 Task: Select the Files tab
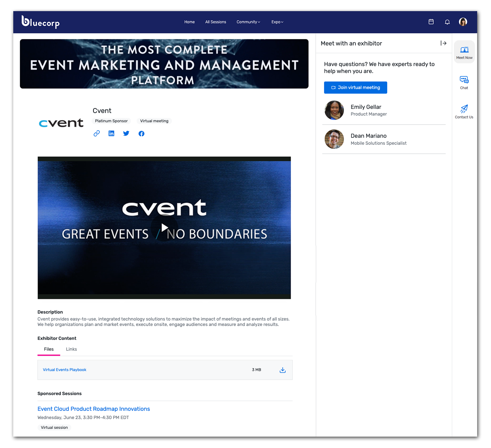(x=49, y=349)
